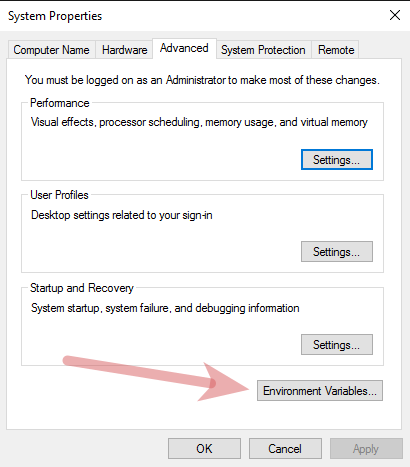Open Performance Settings button
This screenshot has height=467, width=410.
pyautogui.click(x=337, y=160)
